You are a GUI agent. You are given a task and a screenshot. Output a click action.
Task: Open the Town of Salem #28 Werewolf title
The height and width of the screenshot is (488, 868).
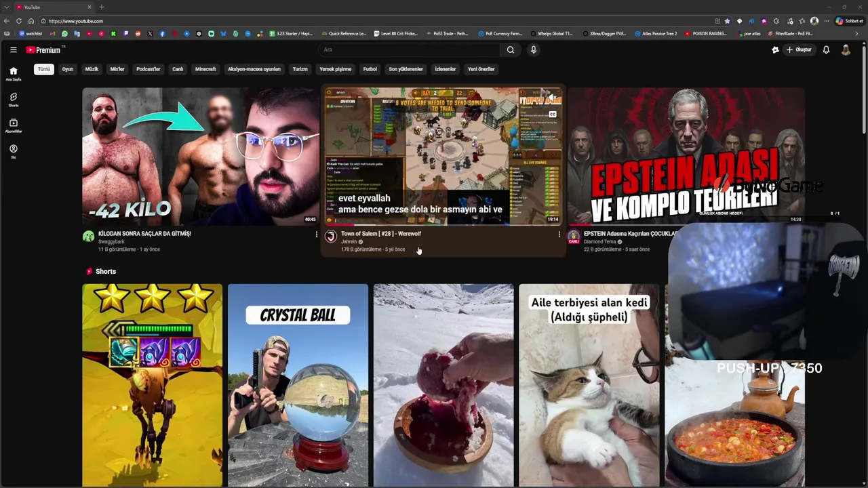tap(381, 234)
